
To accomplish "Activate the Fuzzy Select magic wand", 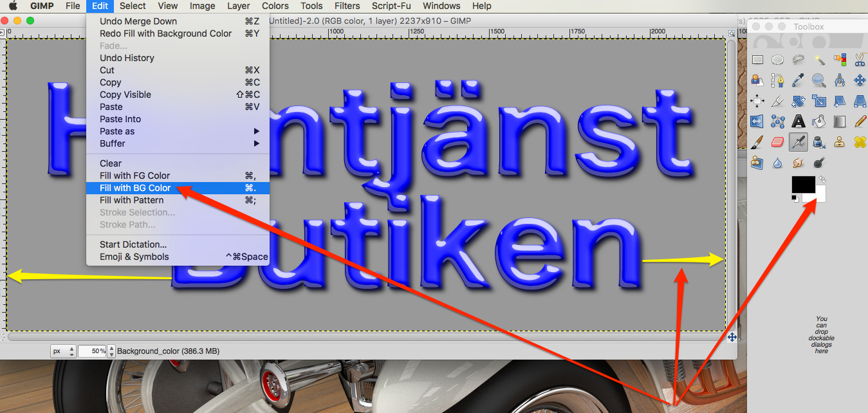I will tap(818, 60).
